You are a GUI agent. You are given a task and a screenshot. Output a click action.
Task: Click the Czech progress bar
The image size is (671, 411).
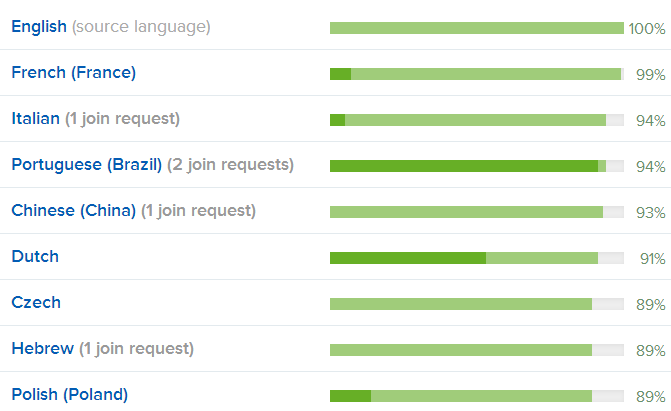pos(476,304)
